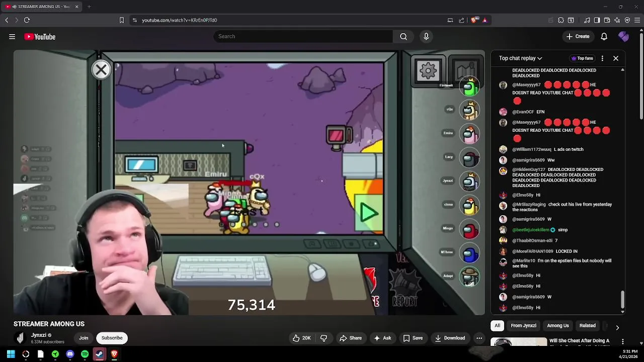The width and height of the screenshot is (644, 362).
Task: Click the Join membership button
Action: coord(84,338)
